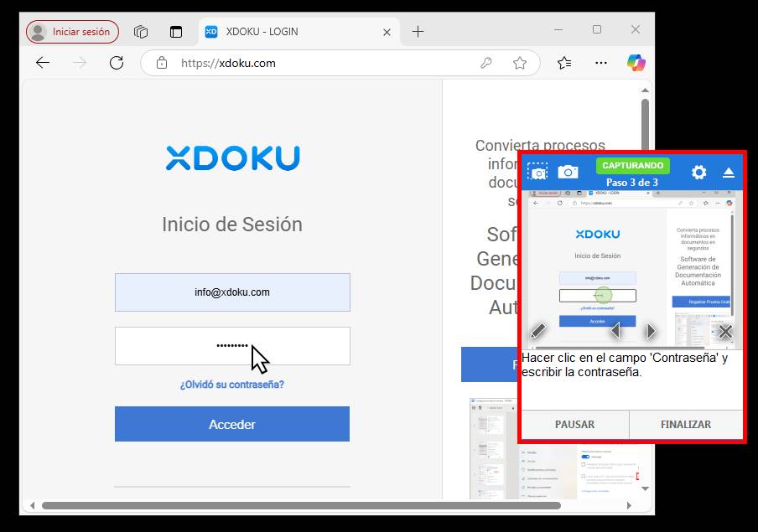758x532 pixels.
Task: Click the password field
Action: (232, 346)
